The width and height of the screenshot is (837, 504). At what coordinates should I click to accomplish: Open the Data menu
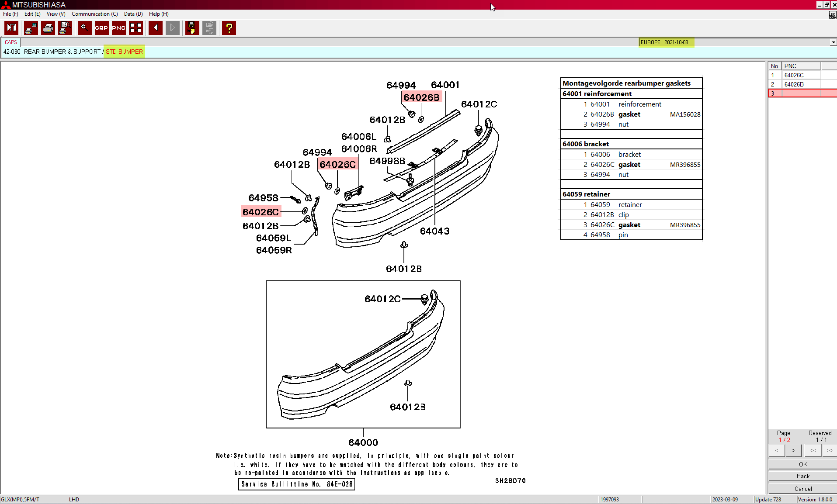(133, 14)
